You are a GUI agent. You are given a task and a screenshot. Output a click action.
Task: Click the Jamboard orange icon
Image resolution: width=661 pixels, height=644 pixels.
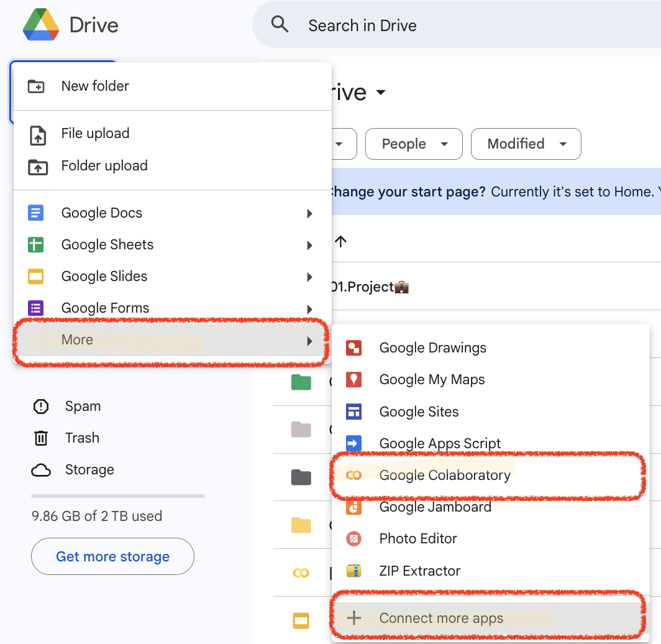point(353,507)
